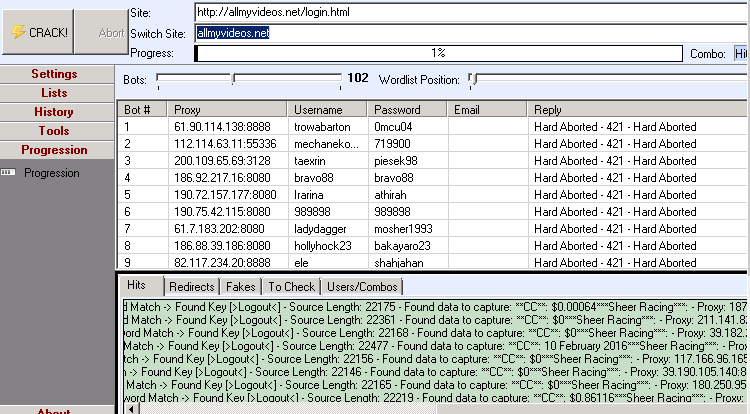Open the Settings section in sidebar

tap(57, 74)
